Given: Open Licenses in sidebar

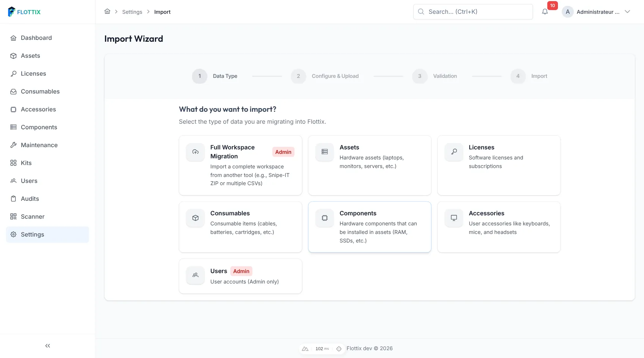Looking at the screenshot, I should [x=47, y=74].
